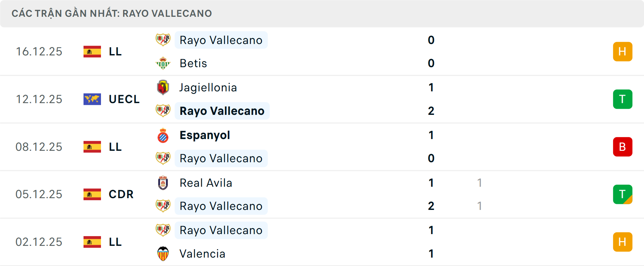Select the Betis club logo

pyautogui.click(x=163, y=63)
